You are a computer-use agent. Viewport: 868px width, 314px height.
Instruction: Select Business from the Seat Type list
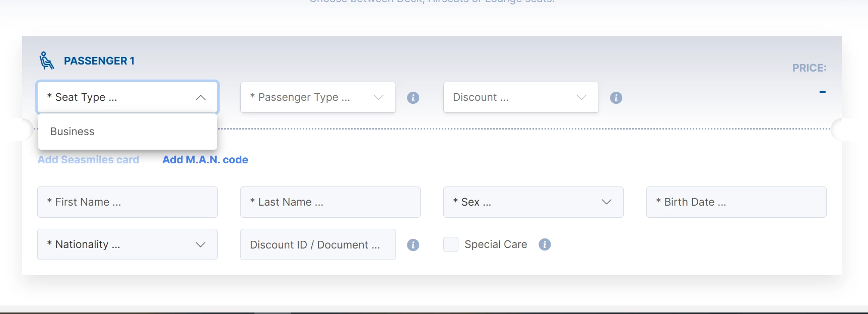tap(73, 132)
